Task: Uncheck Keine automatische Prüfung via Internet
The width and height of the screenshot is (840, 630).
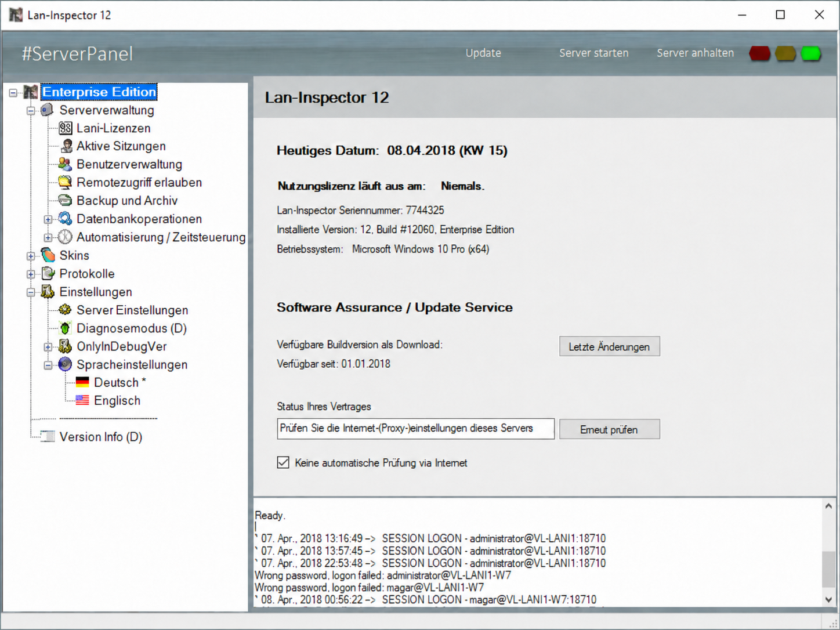Action: point(283,462)
